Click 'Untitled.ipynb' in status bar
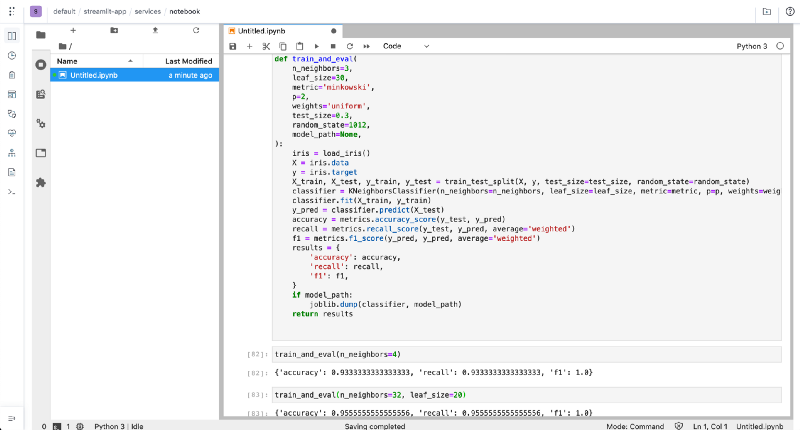 (x=760, y=426)
